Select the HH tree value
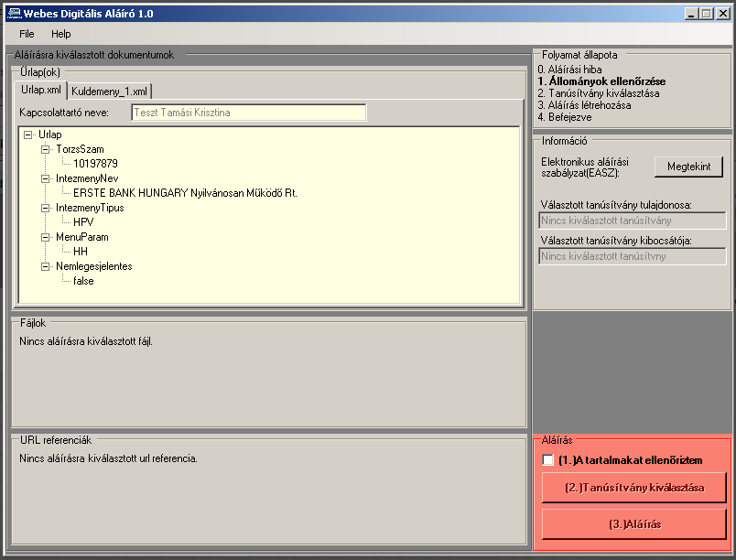Viewport: 736px width, 560px height. pyautogui.click(x=81, y=252)
